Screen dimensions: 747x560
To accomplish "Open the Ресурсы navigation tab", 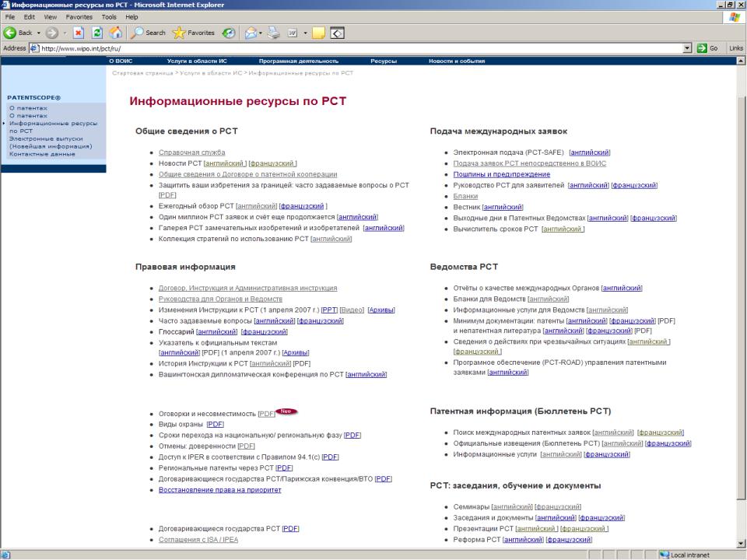I will pos(384,61).
